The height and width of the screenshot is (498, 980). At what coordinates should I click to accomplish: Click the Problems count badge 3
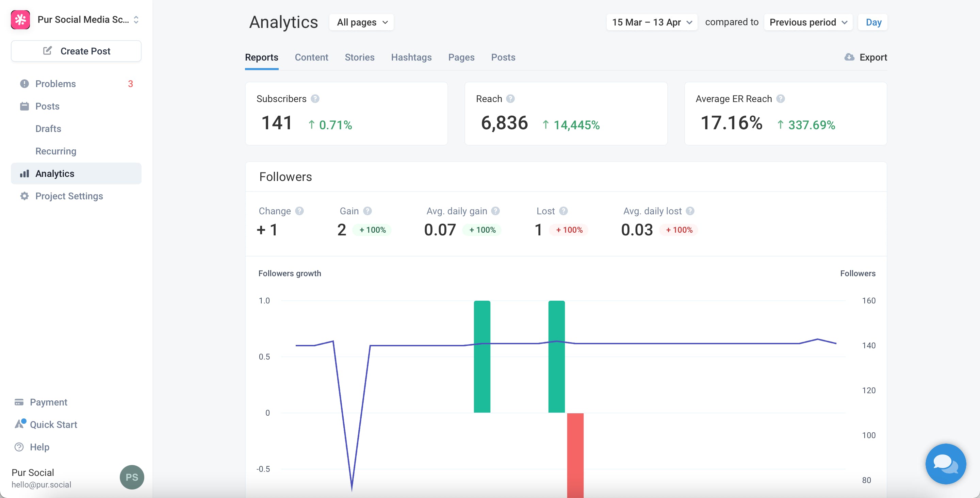[130, 84]
